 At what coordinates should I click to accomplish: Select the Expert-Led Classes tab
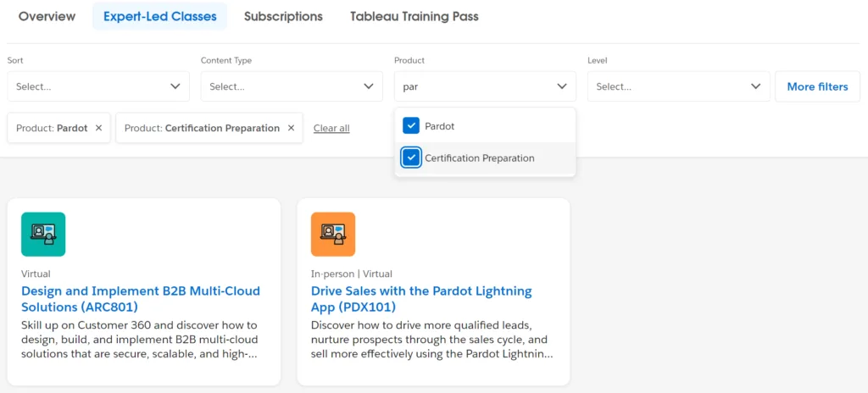pyautogui.click(x=160, y=17)
